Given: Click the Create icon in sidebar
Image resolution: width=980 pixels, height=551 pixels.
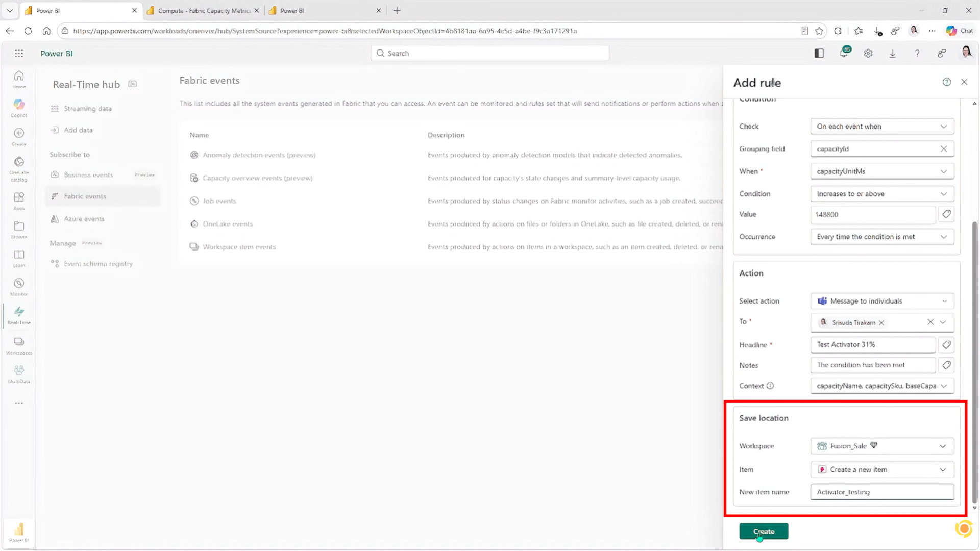Looking at the screenshot, I should pos(19,136).
